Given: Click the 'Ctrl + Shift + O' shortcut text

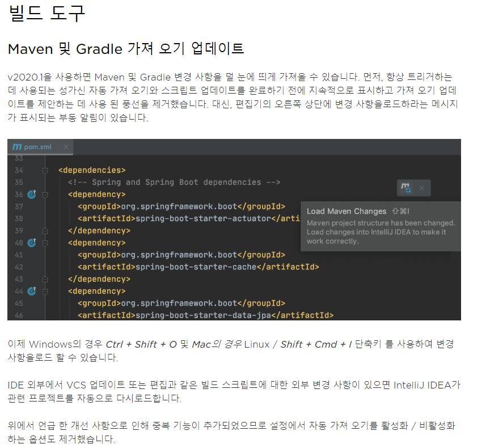Looking at the screenshot, I should click(141, 344).
